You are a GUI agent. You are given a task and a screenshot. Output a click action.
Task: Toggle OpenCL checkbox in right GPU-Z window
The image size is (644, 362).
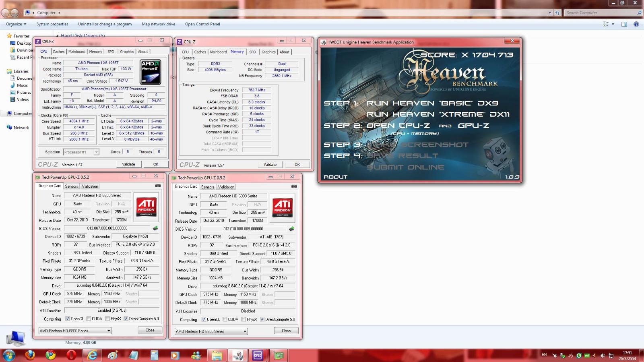pos(204,320)
